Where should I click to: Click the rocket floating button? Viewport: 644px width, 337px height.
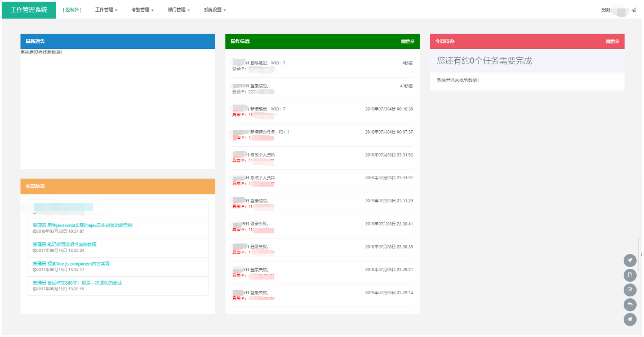(x=629, y=260)
